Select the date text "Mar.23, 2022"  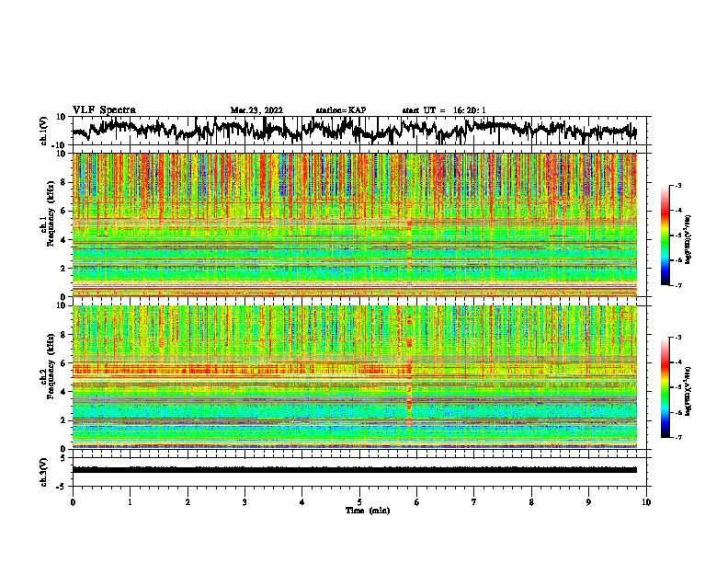coord(256,110)
